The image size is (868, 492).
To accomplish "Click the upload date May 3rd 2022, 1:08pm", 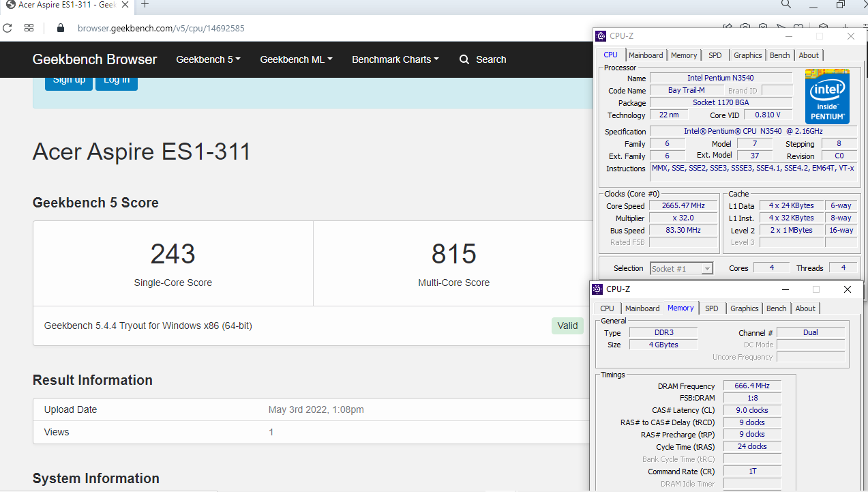I will point(316,409).
